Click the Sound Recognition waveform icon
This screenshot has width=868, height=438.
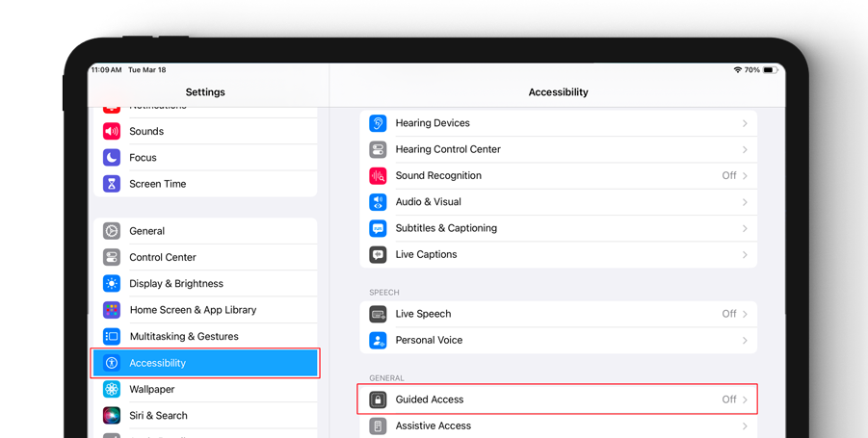point(378,175)
